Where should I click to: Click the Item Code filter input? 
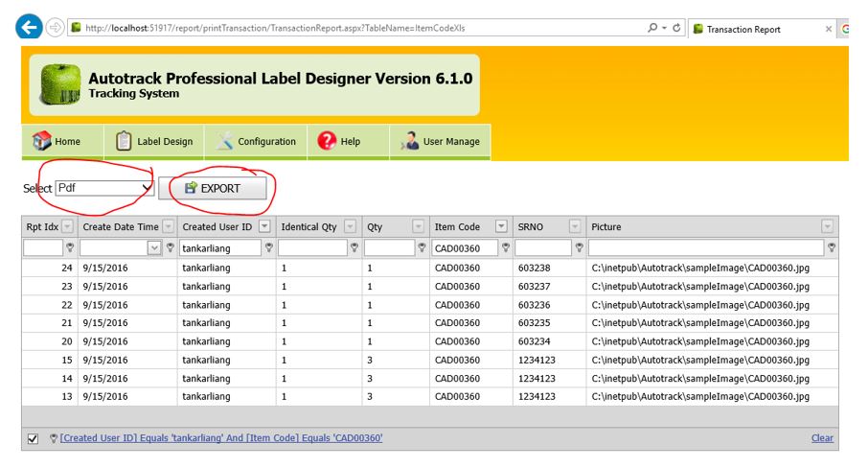pyautogui.click(x=465, y=248)
